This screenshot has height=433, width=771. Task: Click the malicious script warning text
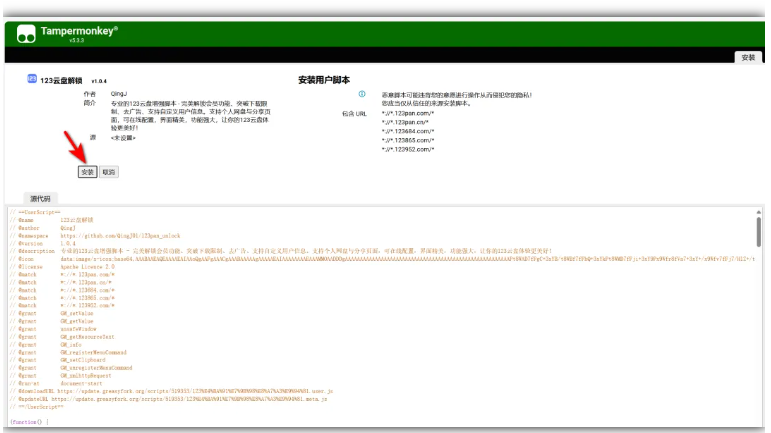coord(457,99)
